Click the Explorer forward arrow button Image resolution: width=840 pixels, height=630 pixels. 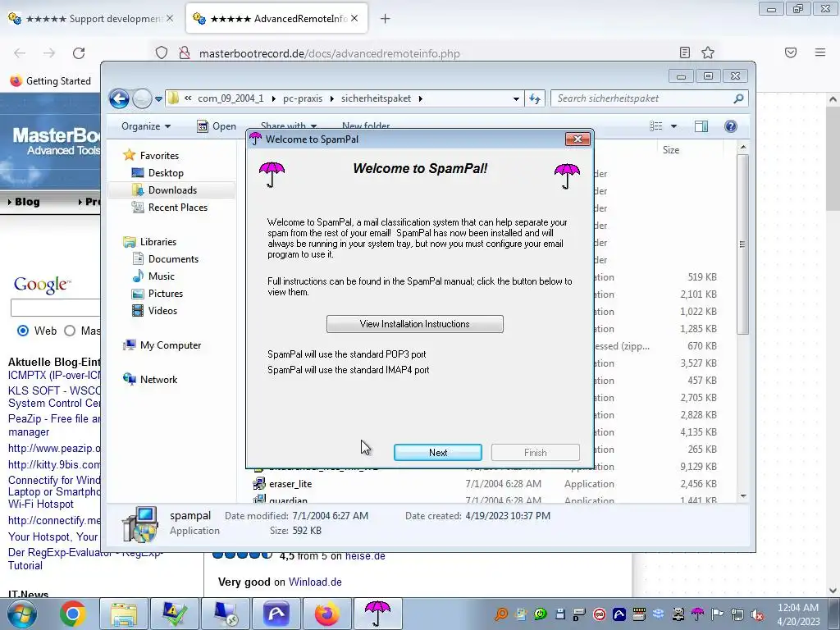(x=142, y=98)
